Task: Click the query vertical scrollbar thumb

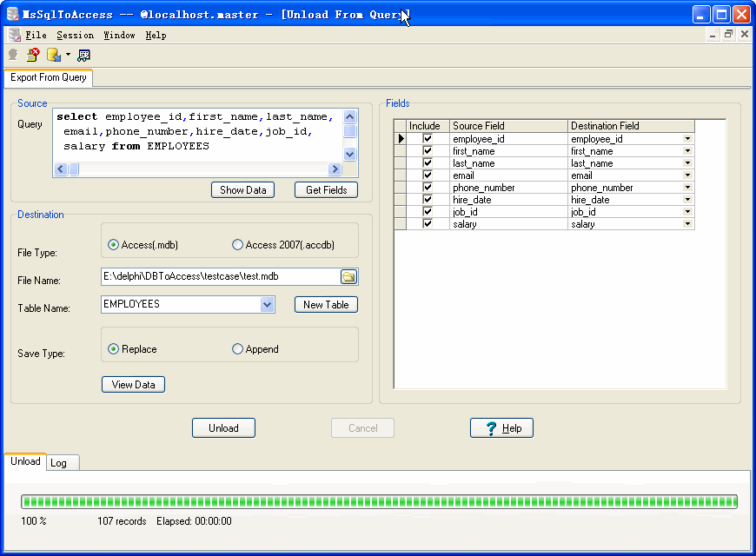Action: coord(350,131)
